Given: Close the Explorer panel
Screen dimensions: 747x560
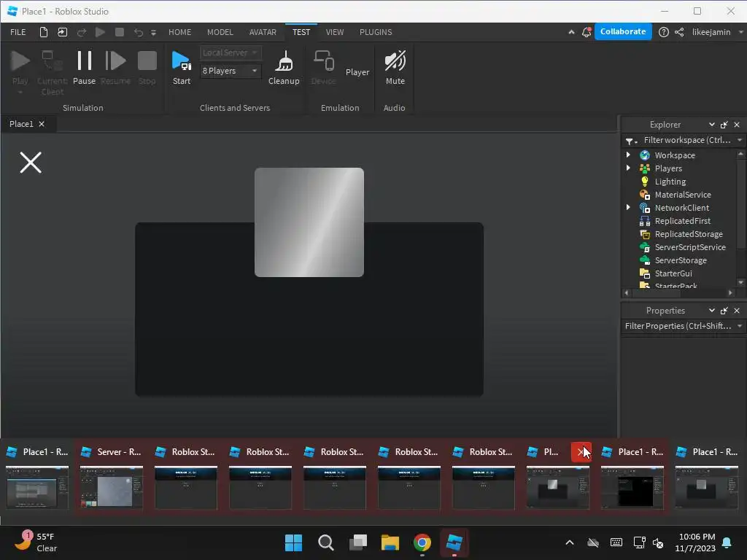Looking at the screenshot, I should pos(737,124).
